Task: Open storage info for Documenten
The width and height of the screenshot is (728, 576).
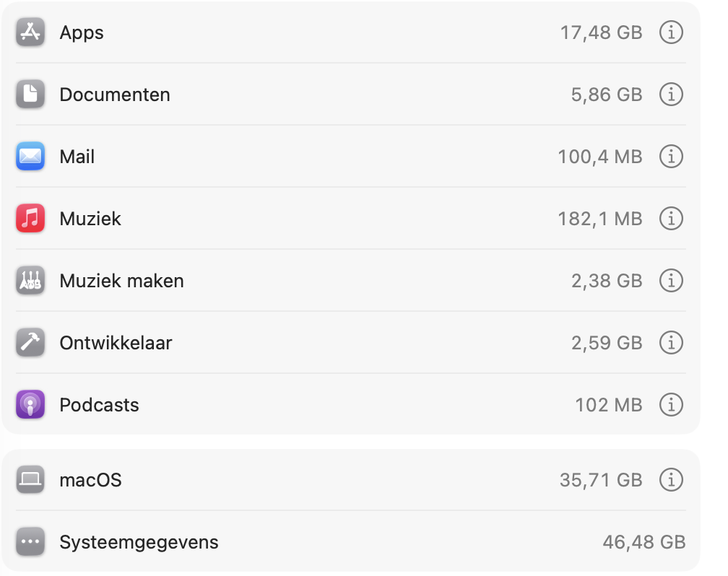Action: coord(671,95)
